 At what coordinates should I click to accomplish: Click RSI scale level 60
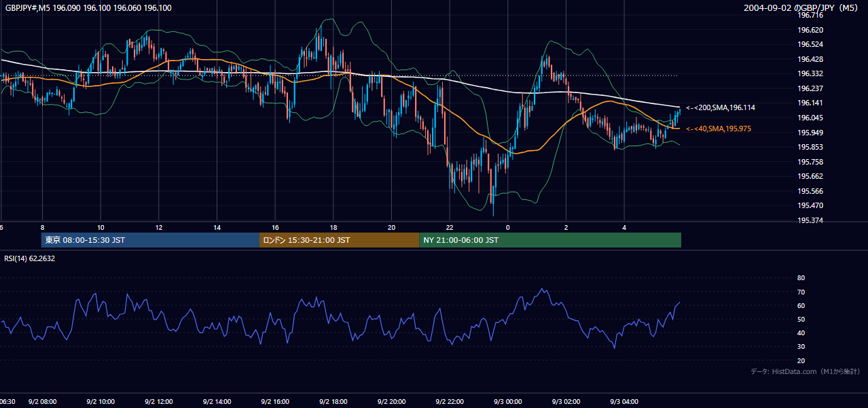801,305
